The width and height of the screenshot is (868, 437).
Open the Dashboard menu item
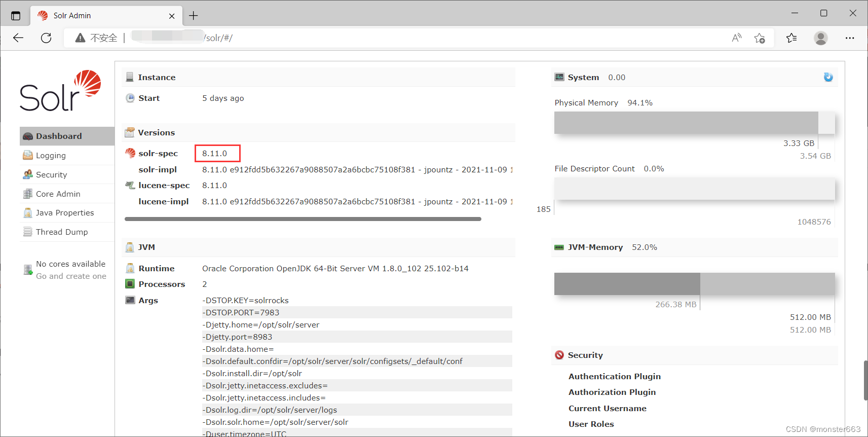tap(67, 136)
